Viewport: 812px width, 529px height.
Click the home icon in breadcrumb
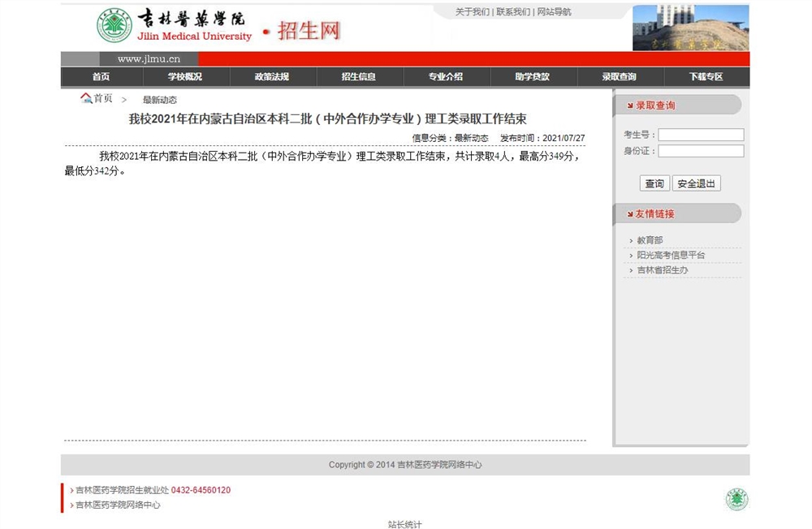pyautogui.click(x=86, y=98)
